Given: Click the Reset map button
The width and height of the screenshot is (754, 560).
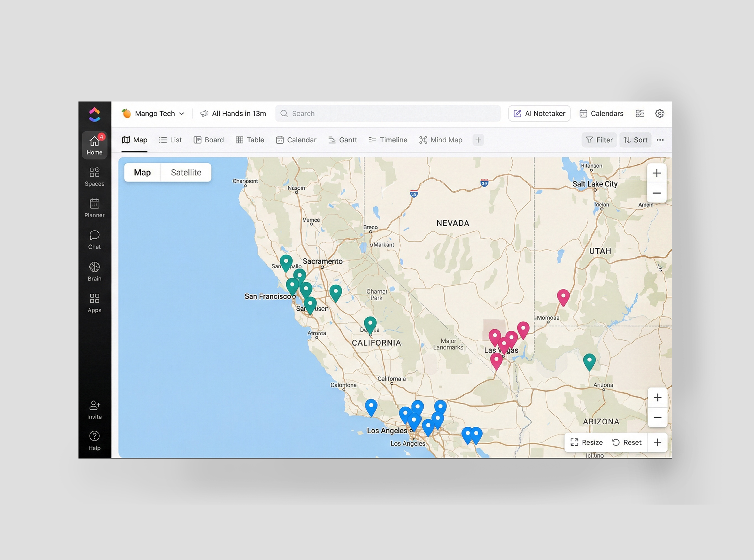Looking at the screenshot, I should point(627,442).
